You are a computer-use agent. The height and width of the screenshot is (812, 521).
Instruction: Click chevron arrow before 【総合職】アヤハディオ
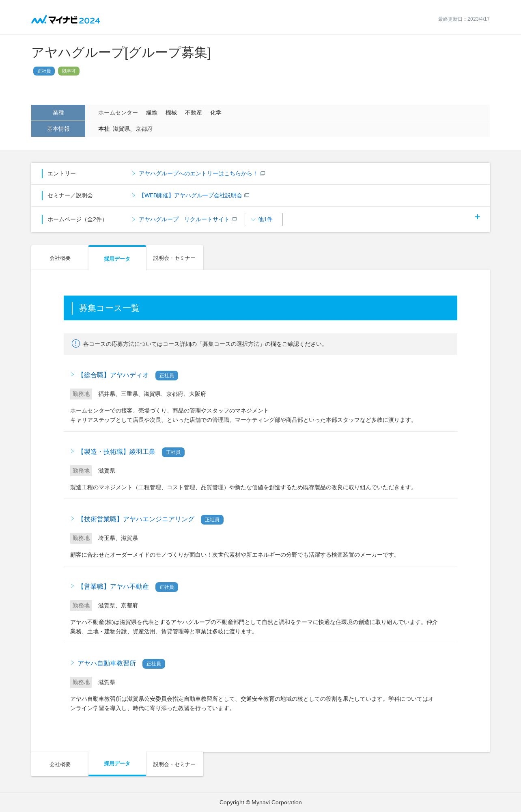pos(72,374)
